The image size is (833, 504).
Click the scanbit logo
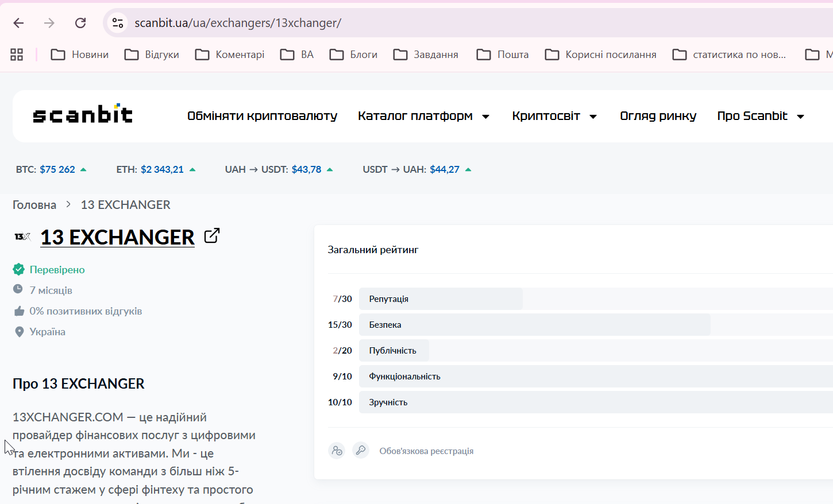[83, 114]
